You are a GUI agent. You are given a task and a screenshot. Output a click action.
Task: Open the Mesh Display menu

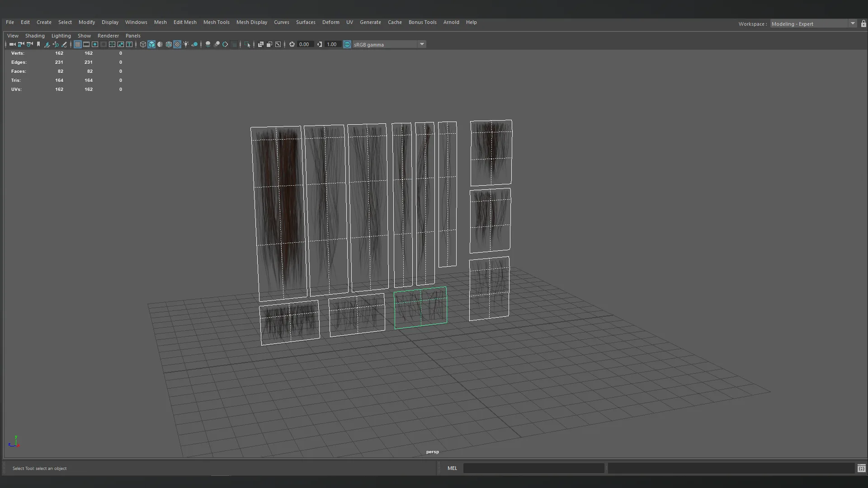point(251,22)
